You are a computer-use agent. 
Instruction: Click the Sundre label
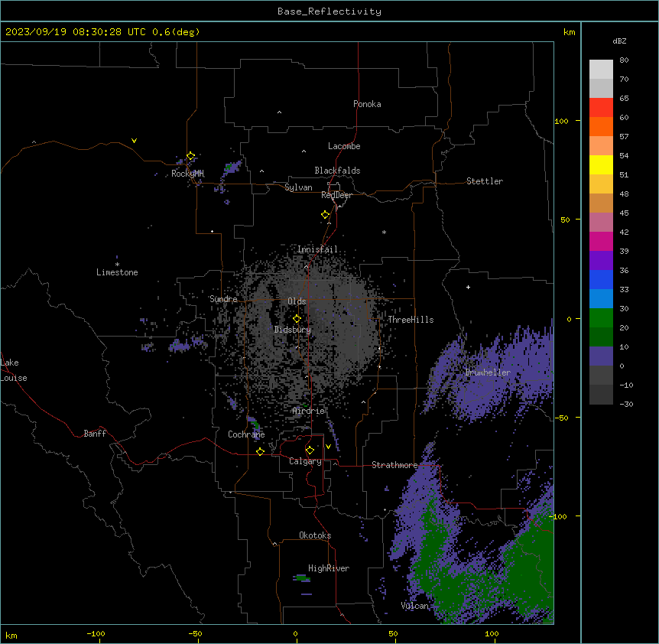pos(223,299)
